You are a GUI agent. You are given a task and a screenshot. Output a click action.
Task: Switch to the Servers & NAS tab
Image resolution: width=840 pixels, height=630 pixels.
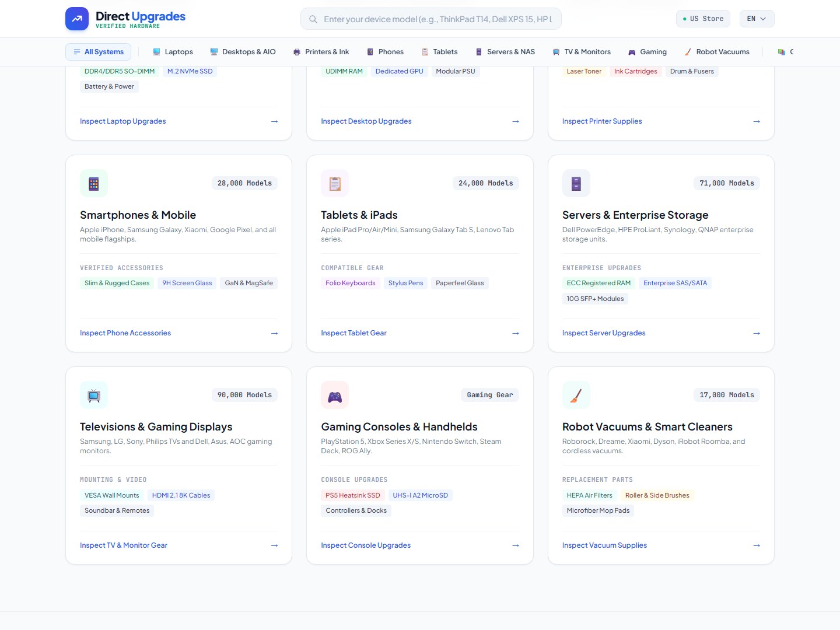tap(505, 52)
